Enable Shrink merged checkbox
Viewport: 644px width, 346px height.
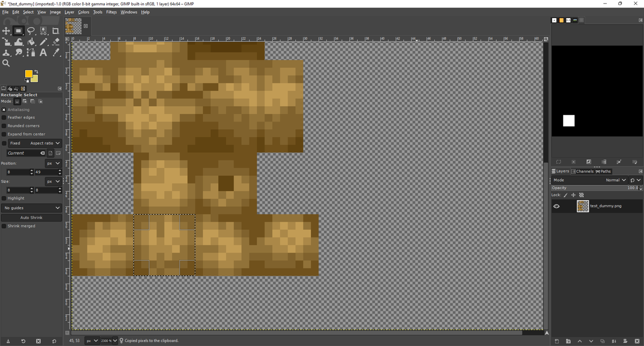pyautogui.click(x=4, y=226)
